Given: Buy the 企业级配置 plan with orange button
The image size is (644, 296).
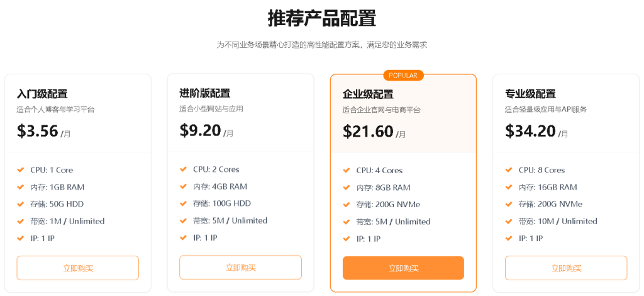Looking at the screenshot, I should click(403, 268).
